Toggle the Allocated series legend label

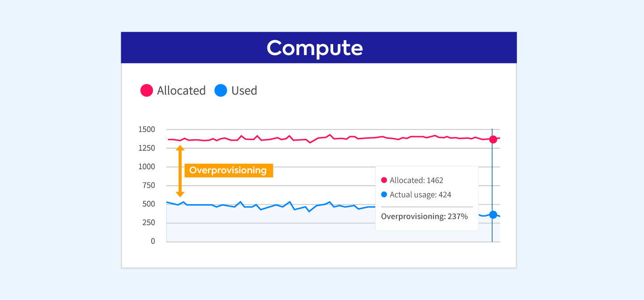[181, 90]
